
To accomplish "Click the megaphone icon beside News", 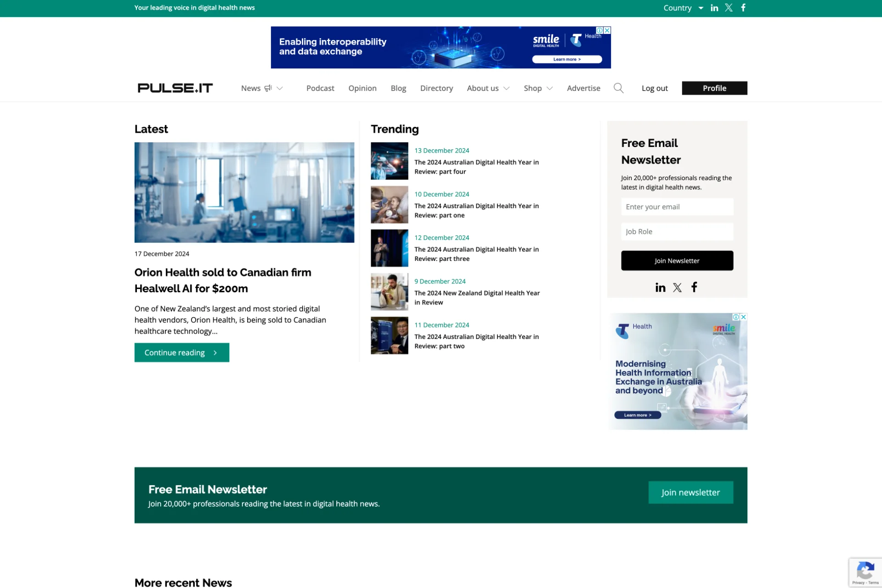I will tap(268, 88).
